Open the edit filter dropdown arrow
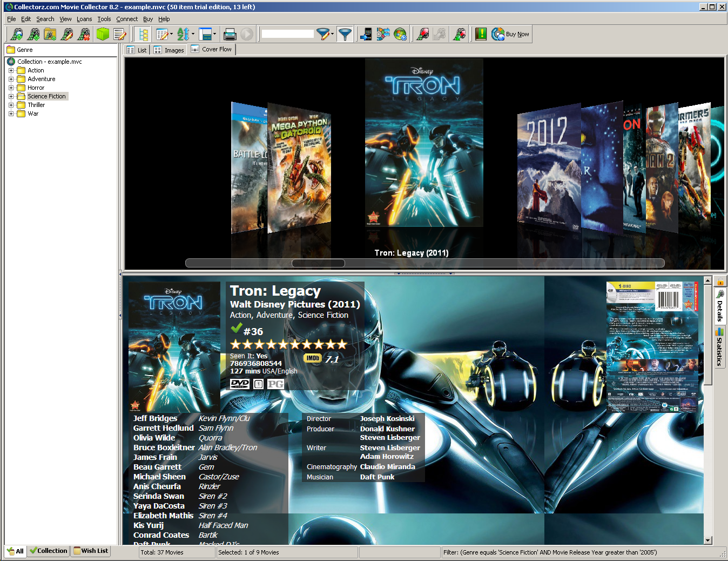Screen dimensions: 728x561 click(332, 34)
